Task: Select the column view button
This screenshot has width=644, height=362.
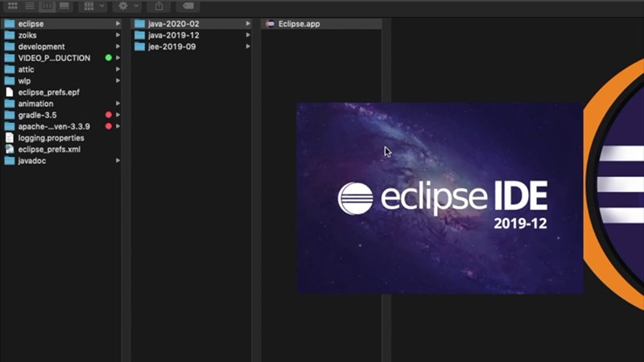Action: [47, 6]
